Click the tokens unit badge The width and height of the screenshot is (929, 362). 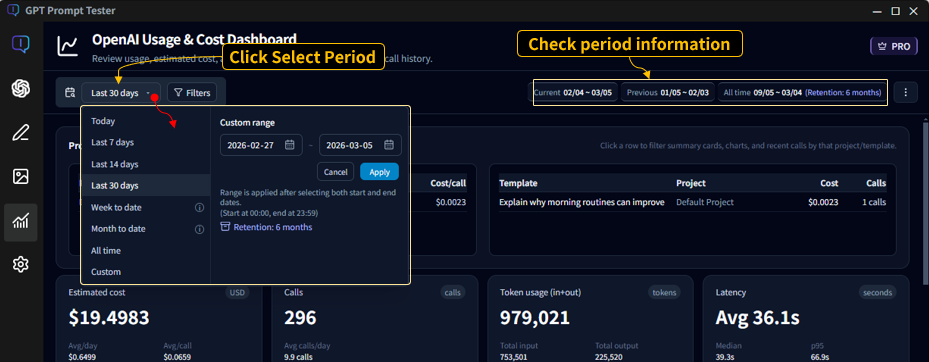[x=664, y=292]
